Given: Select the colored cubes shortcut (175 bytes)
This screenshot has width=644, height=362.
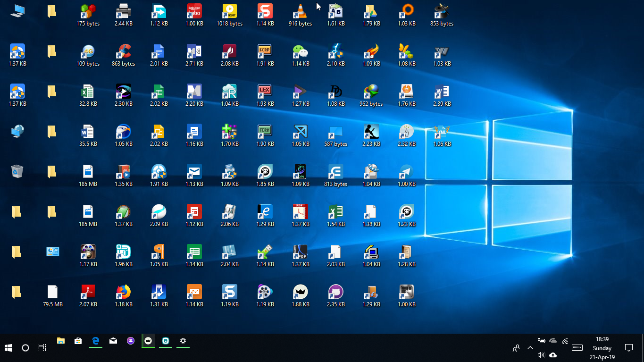Looking at the screenshot, I should click(x=88, y=11).
